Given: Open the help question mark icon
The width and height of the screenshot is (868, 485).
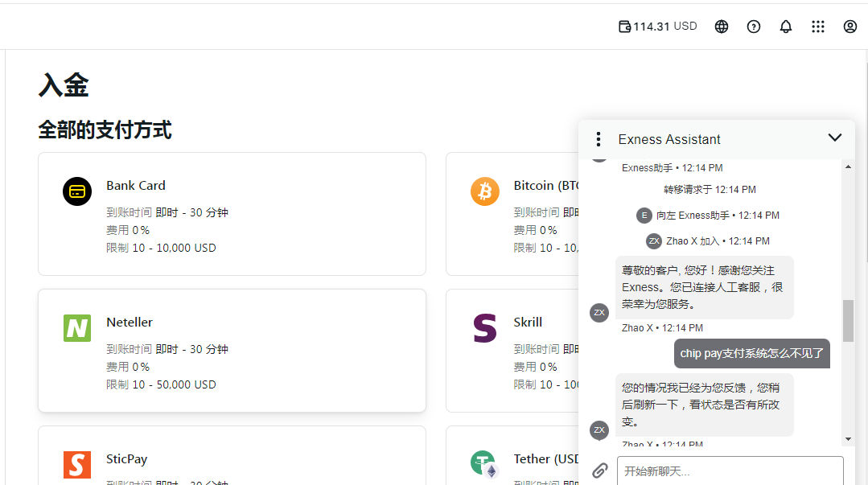Looking at the screenshot, I should click(754, 27).
